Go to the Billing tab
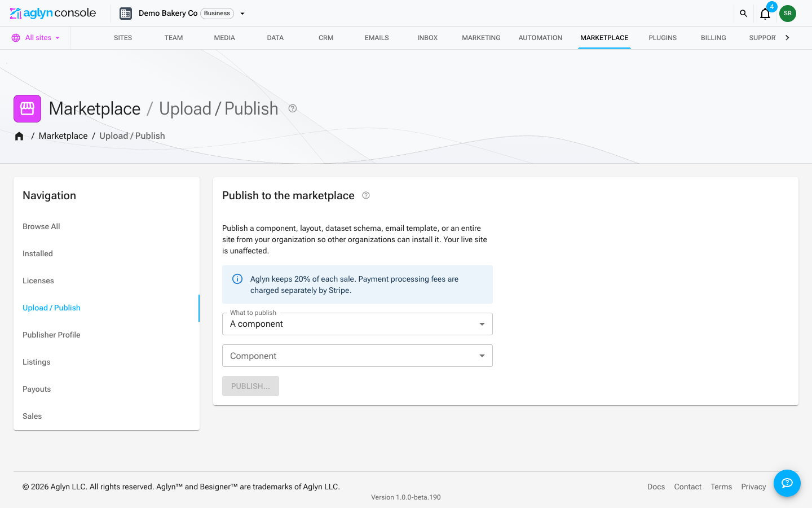 [713, 38]
